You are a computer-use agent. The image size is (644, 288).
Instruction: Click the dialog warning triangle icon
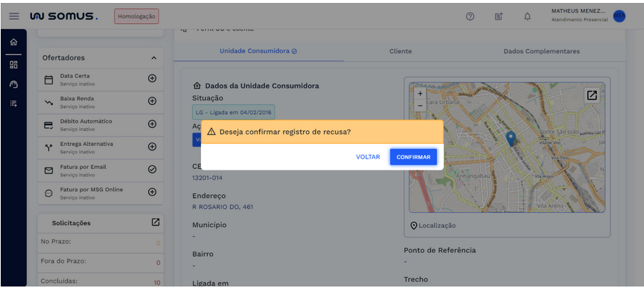pos(211,132)
